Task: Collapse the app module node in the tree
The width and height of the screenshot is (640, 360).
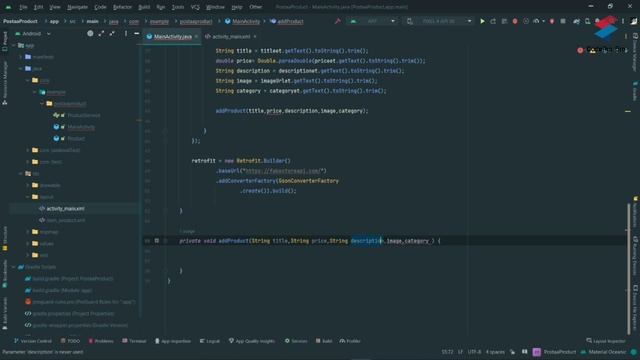Action: (x=14, y=45)
